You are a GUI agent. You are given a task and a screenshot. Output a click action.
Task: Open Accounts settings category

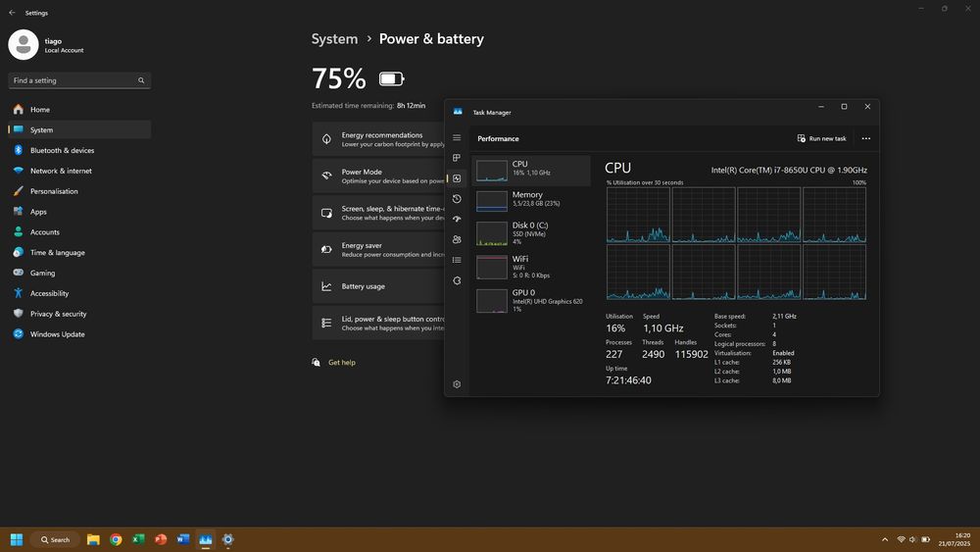[79, 232]
